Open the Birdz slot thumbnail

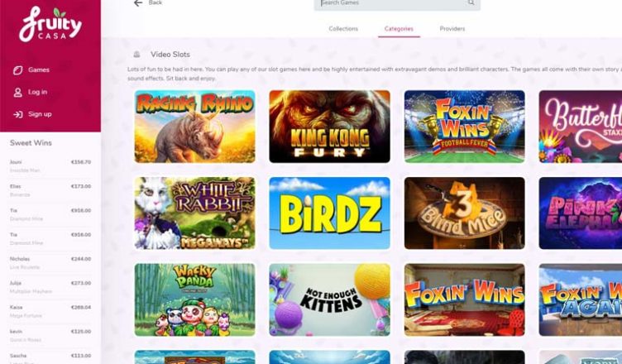tap(330, 213)
